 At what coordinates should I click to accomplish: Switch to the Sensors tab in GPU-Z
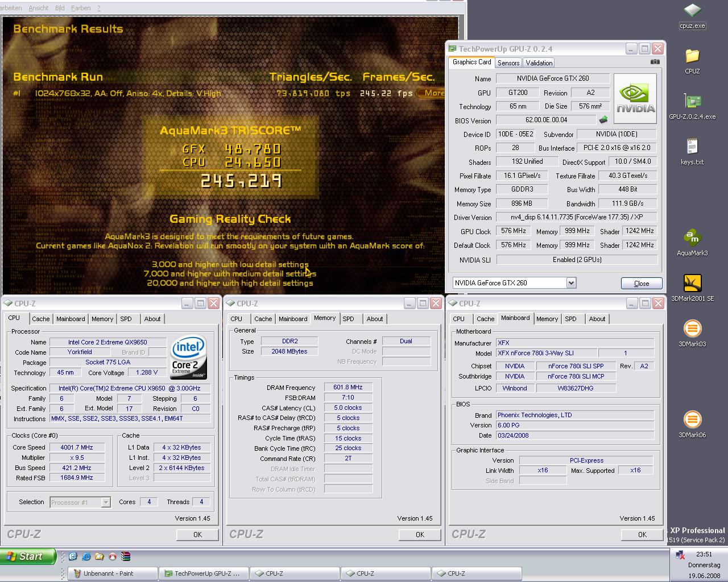tap(508, 63)
